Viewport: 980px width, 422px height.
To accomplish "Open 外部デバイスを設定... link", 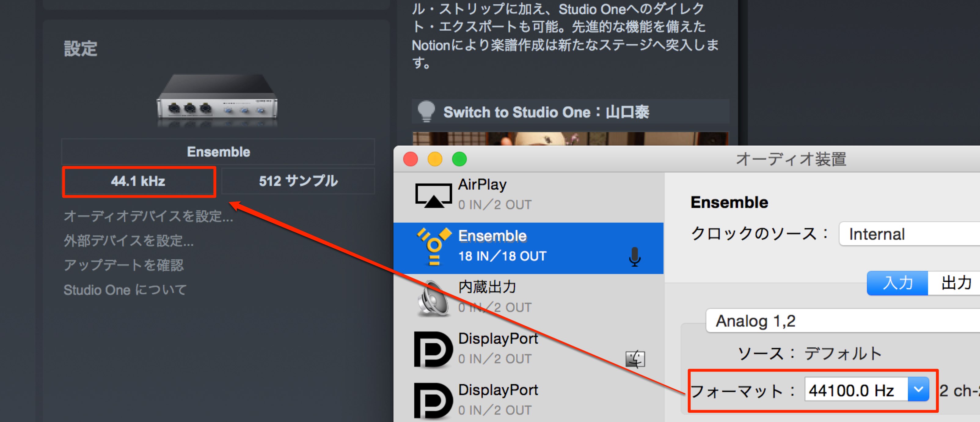I will click(129, 241).
